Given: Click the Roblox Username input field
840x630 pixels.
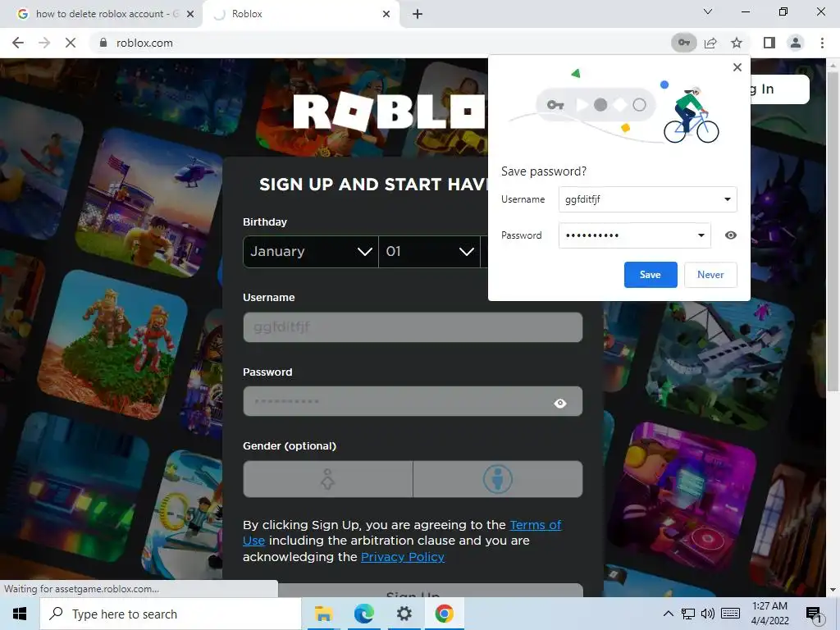Looking at the screenshot, I should click(x=413, y=327).
